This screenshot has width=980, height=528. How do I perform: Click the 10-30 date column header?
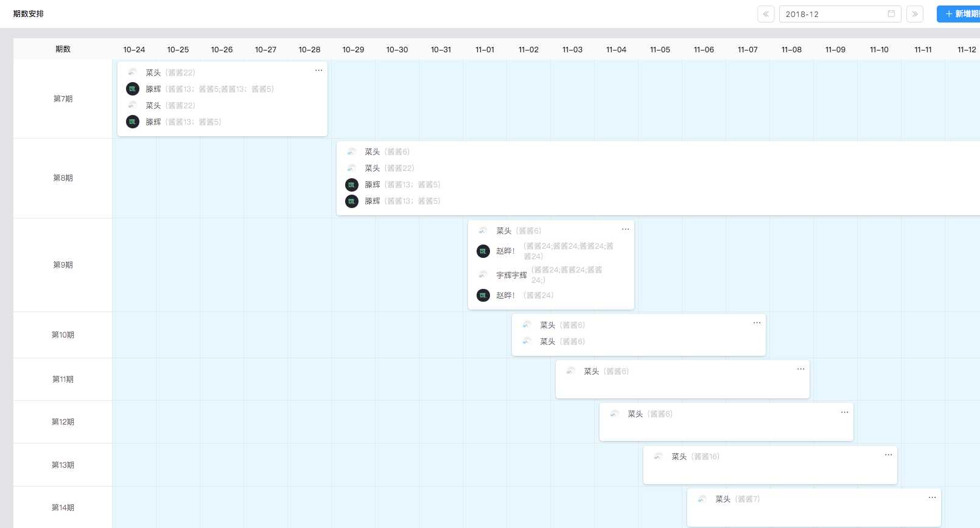click(397, 49)
